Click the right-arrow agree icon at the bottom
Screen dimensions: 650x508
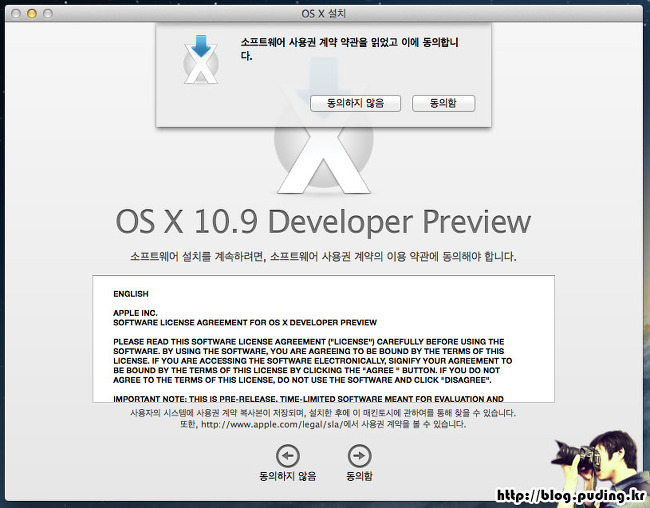359,456
